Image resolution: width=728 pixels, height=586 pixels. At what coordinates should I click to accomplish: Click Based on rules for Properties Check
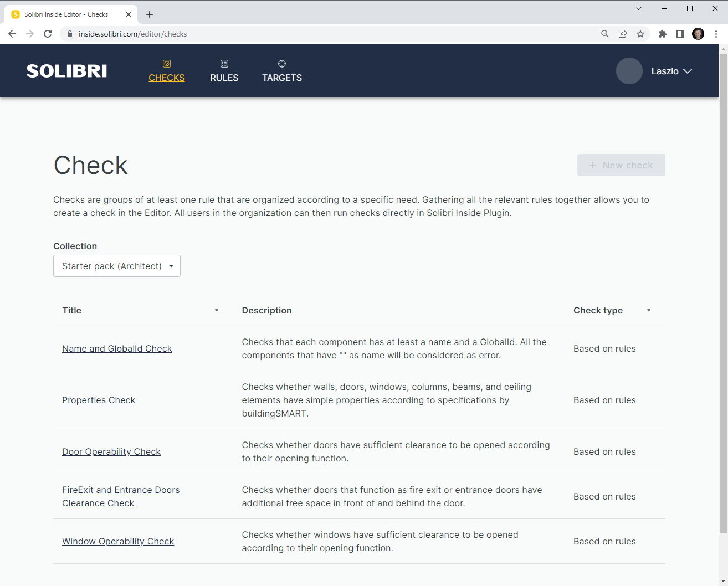coord(604,400)
